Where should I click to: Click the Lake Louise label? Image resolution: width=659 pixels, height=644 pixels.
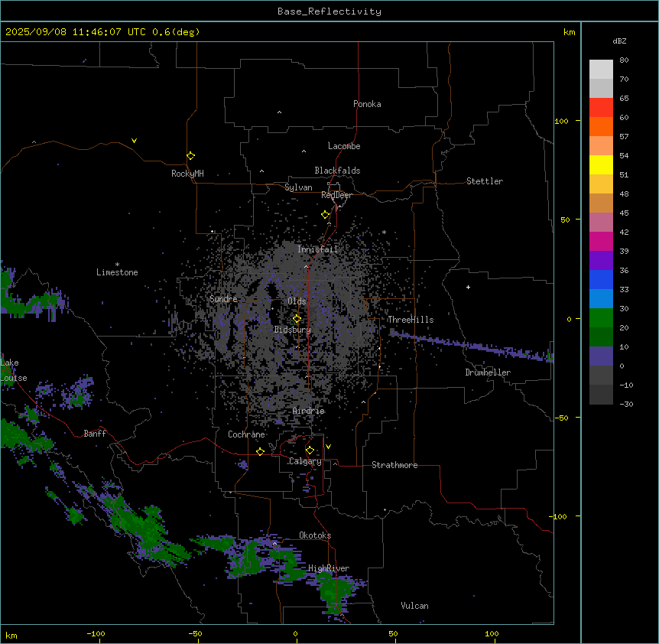coord(12,370)
